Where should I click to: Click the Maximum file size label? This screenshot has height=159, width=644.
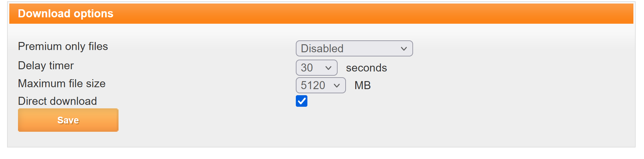pos(62,84)
